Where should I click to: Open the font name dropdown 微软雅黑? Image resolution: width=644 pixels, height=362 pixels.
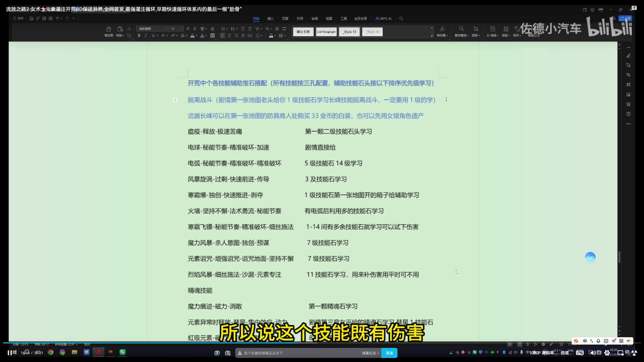click(152, 29)
